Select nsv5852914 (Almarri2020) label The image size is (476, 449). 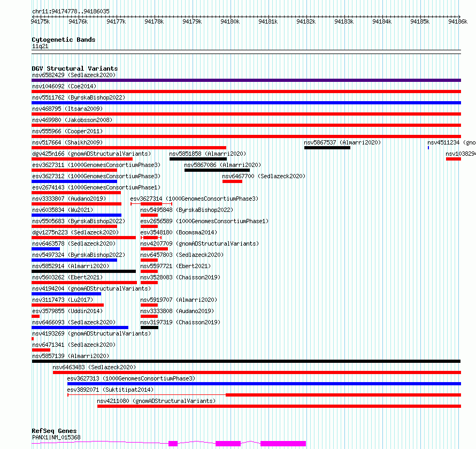(x=71, y=266)
